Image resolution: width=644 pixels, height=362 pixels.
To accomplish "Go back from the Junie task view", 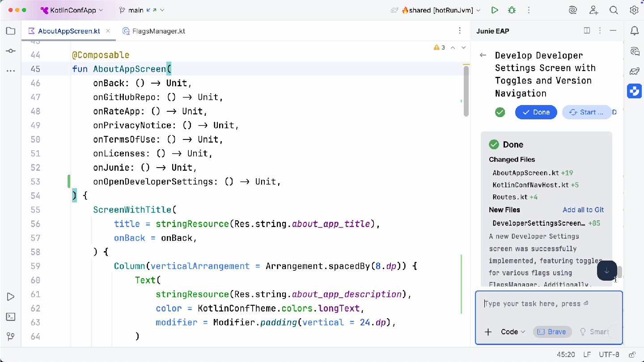I will tap(483, 55).
